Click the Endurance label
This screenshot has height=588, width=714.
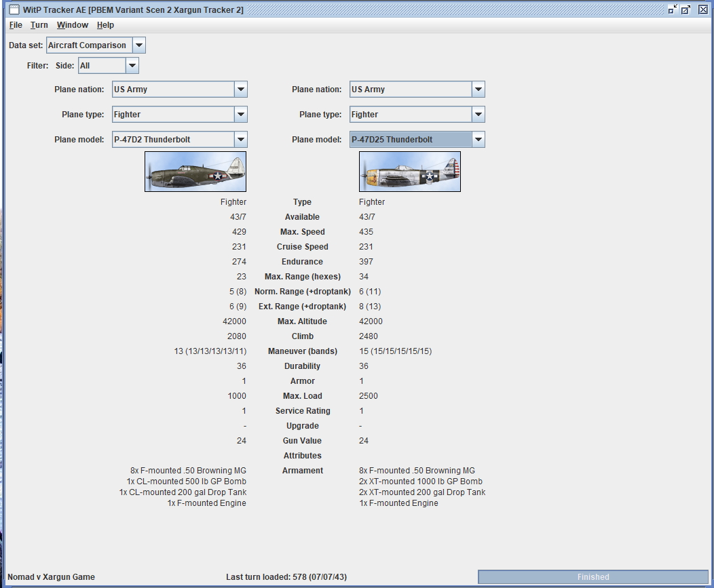302,262
